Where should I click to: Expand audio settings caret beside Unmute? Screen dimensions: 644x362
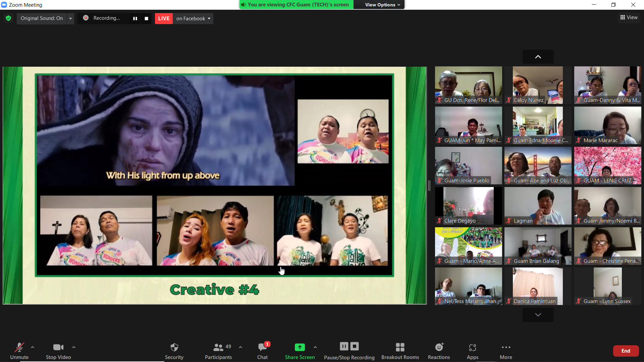pyautogui.click(x=33, y=347)
